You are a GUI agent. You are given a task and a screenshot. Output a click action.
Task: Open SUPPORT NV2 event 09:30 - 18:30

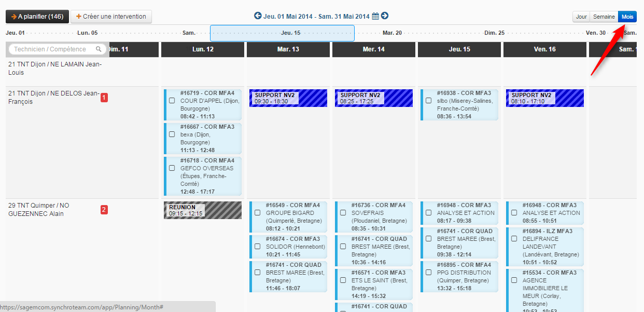(288, 98)
